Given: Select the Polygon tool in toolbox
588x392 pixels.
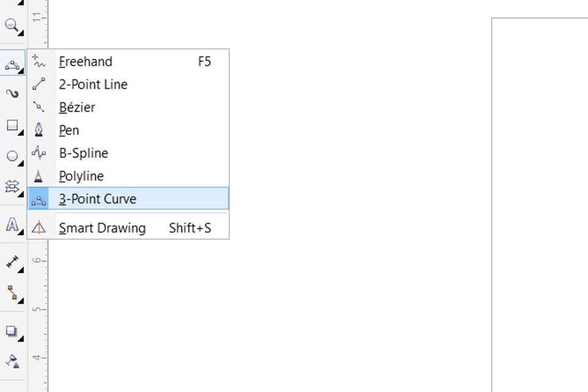Looking at the screenshot, I should (x=12, y=186).
